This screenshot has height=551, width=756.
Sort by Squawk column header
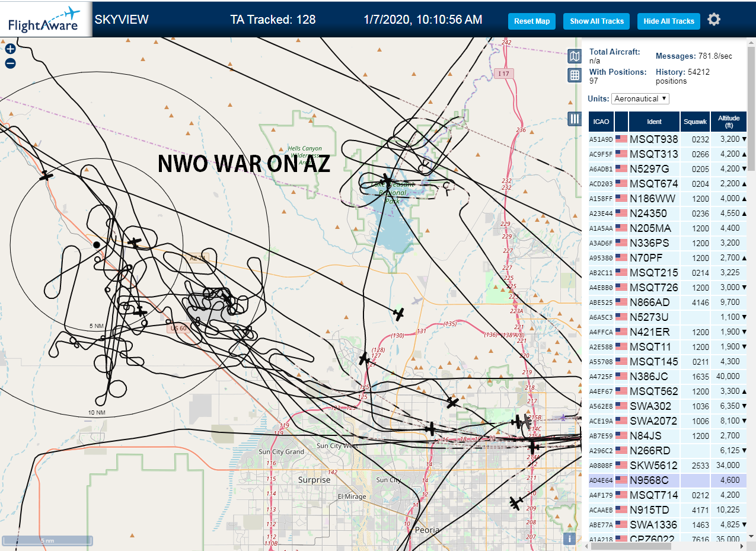pos(695,122)
